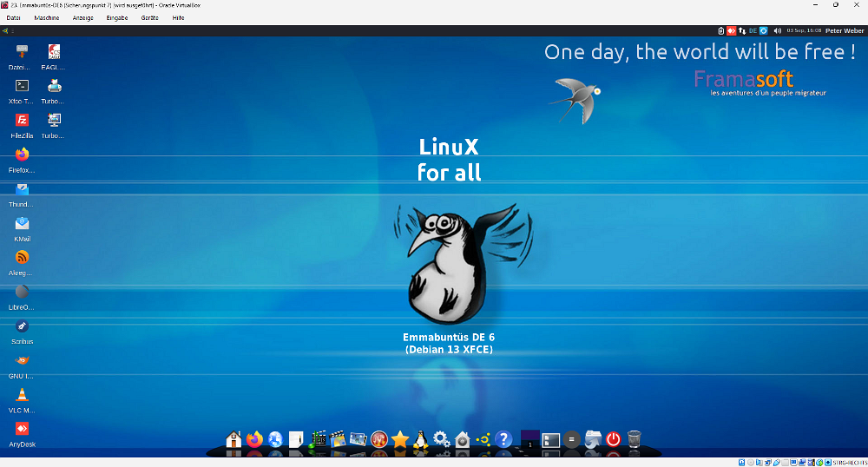Select the workspace switcher in the dock
This screenshot has width=868, height=467.
(529, 439)
